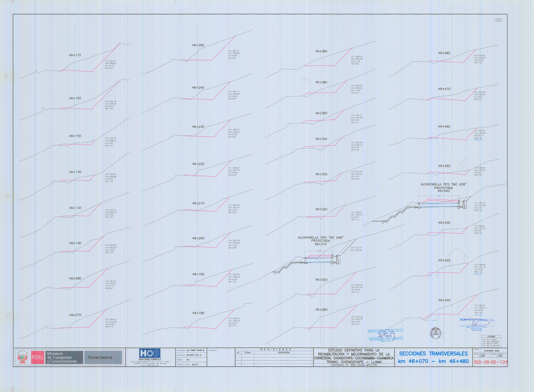Click the ALCANTARILLA TIPO TMC ø36" heading

point(444,184)
